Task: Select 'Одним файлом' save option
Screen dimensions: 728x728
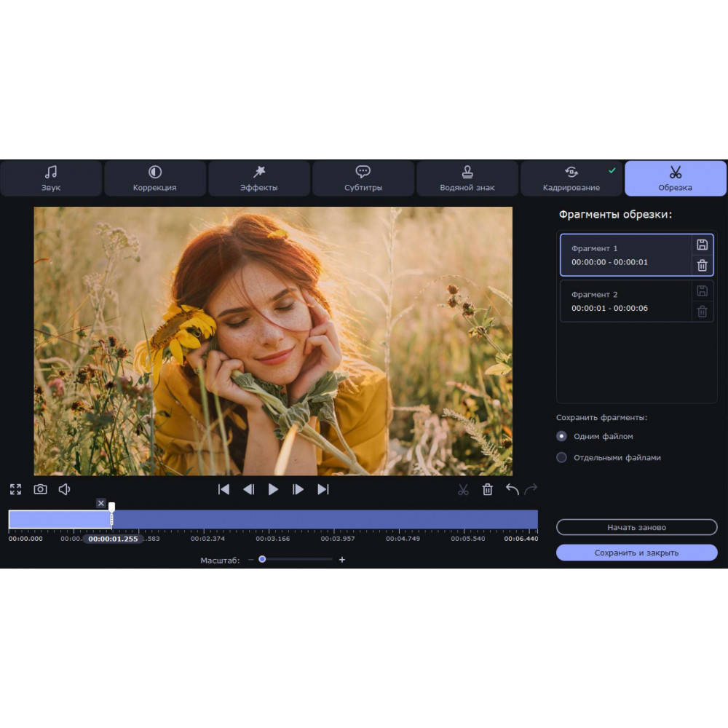Action: point(561,436)
